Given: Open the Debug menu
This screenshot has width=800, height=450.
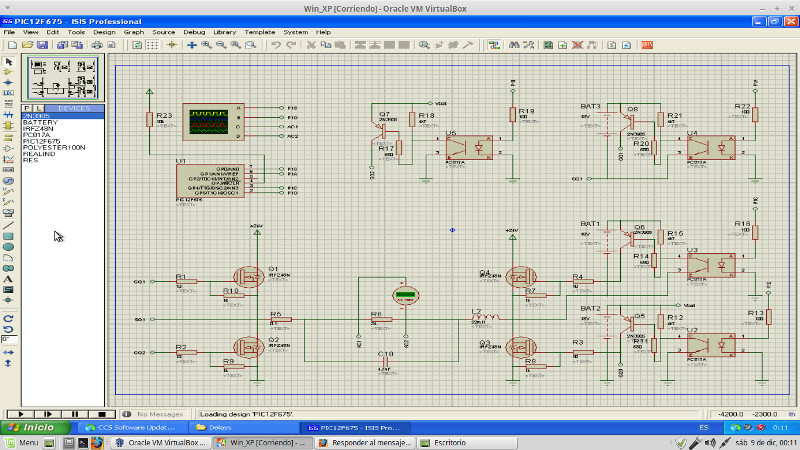Looking at the screenshot, I should (194, 32).
